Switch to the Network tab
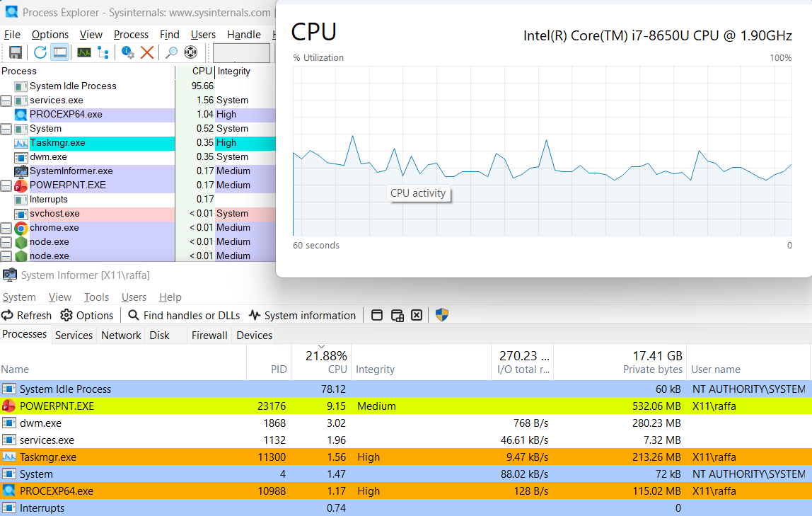The image size is (812, 516). tap(121, 336)
